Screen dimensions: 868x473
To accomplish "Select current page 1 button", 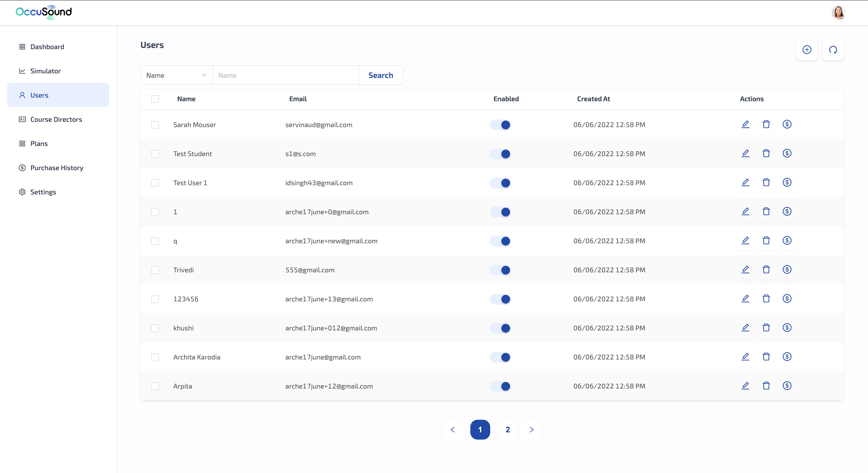I will coord(480,429).
